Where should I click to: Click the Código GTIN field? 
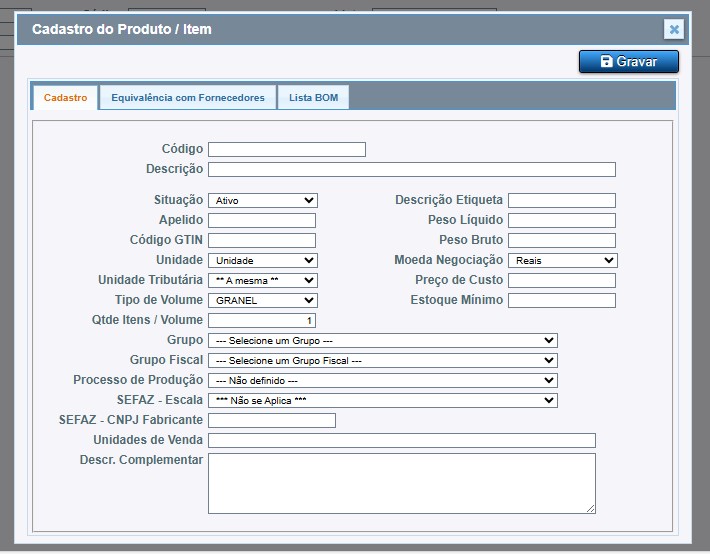point(262,240)
